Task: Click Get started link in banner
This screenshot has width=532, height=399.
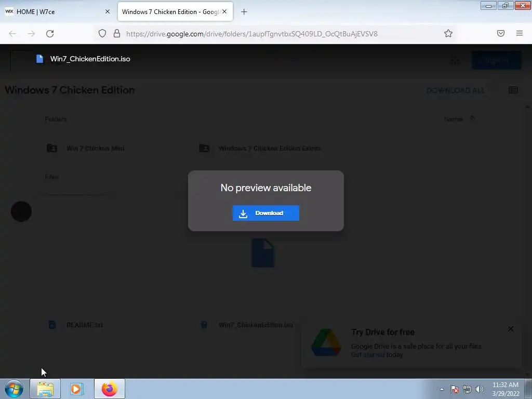Action: point(367,354)
